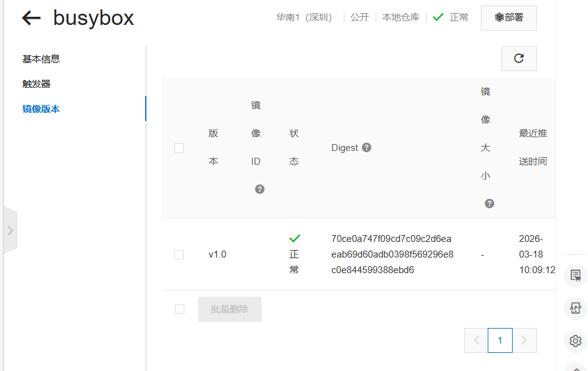588x371 pixels.
Task: Tick the checkbox for version v1.0
Action: pyautogui.click(x=179, y=254)
